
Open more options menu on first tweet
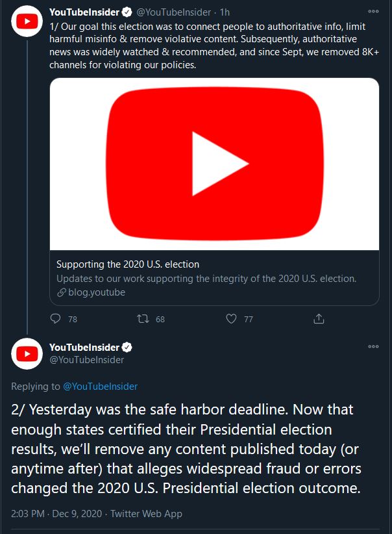373,12
